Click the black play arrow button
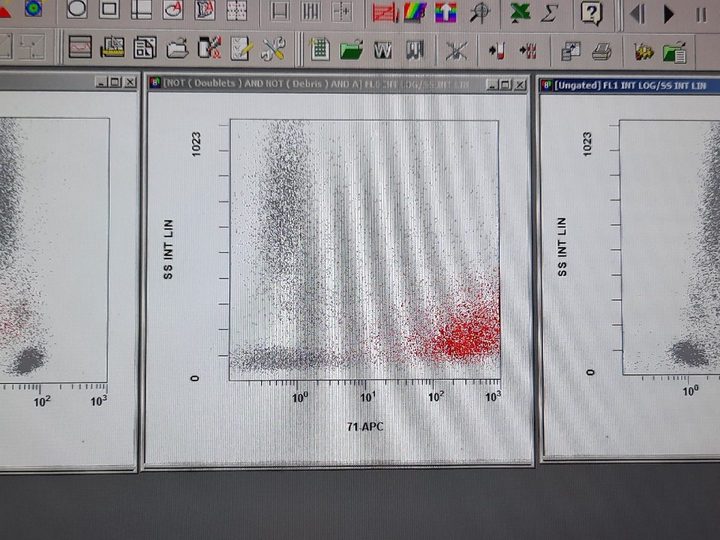The width and height of the screenshot is (720, 540). click(x=669, y=14)
